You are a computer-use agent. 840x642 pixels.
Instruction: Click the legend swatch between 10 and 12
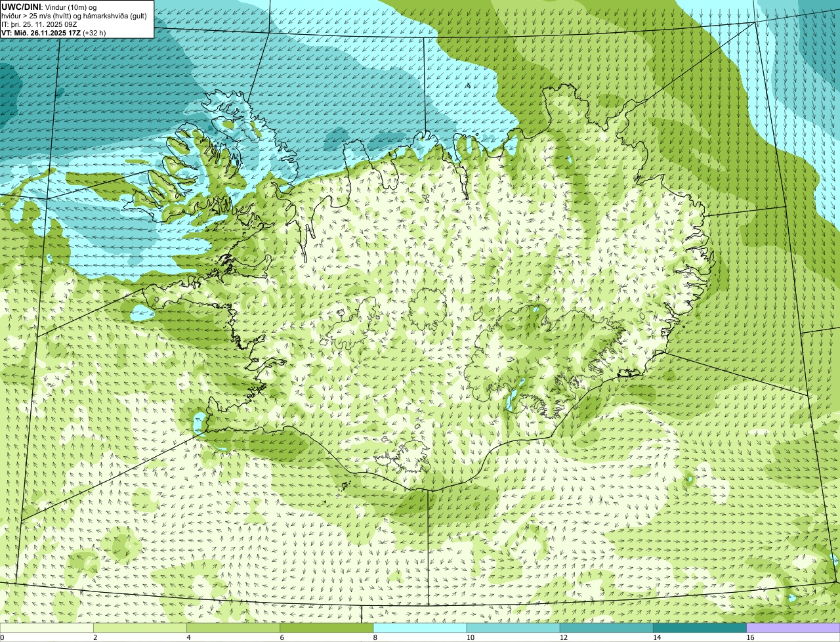513,628
